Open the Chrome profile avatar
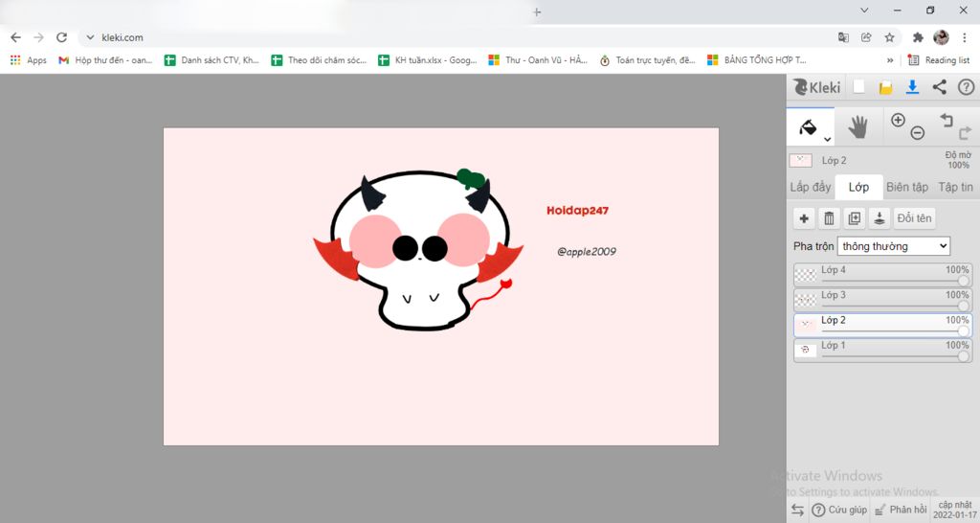Screen dimensions: 980x523 coord(942,37)
